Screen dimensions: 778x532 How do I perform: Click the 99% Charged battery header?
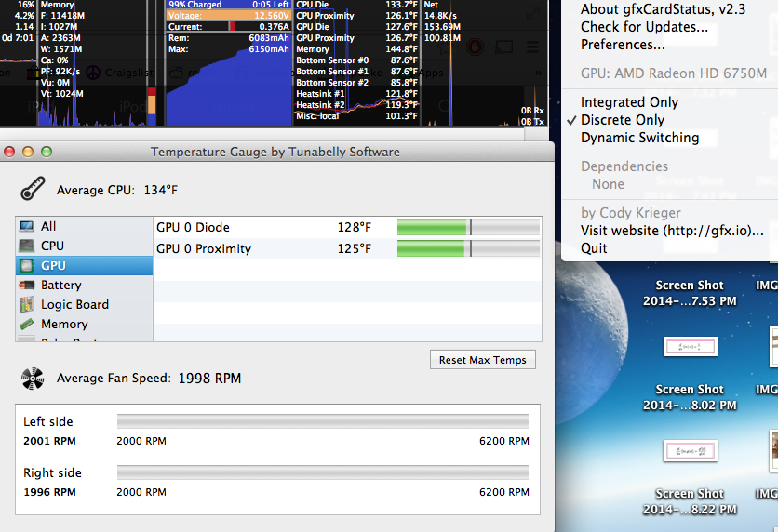point(229,5)
